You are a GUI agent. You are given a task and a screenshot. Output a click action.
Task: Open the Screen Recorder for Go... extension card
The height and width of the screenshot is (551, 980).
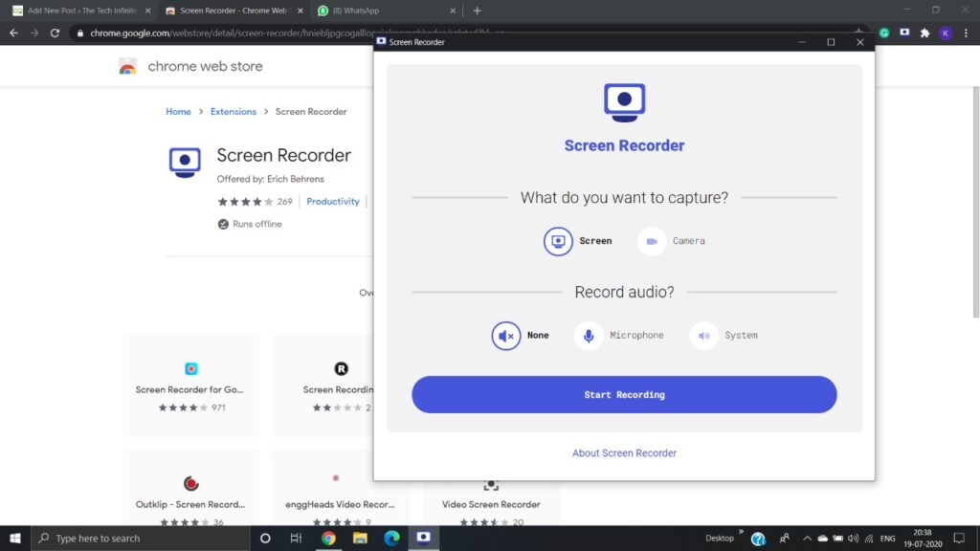[x=190, y=386]
